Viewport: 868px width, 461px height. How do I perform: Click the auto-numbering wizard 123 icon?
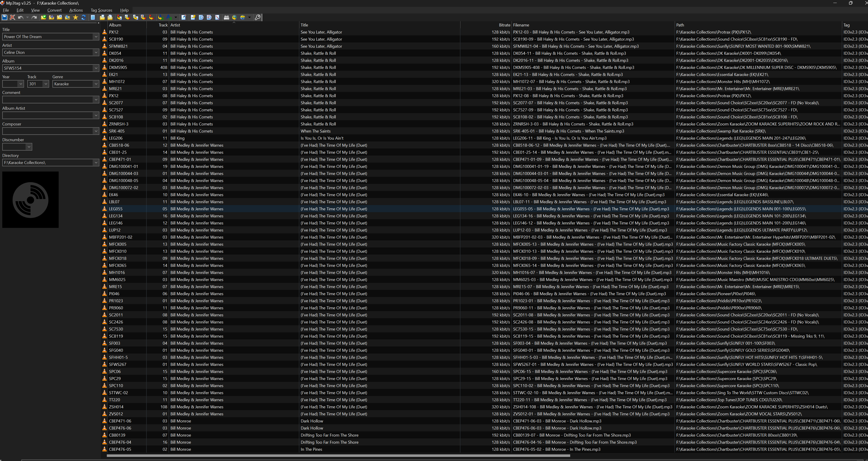pos(217,18)
